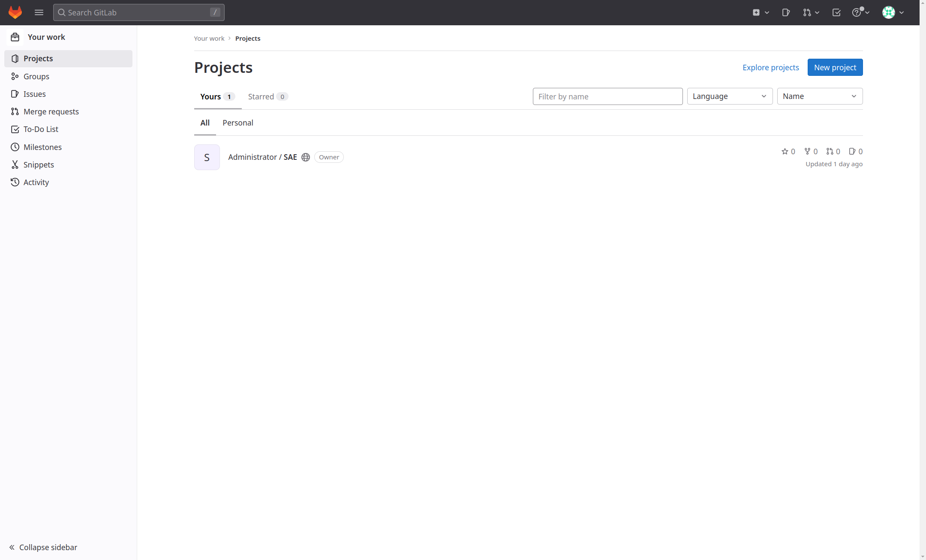This screenshot has height=560, width=926.
Task: Open the Explore projects link
Action: [x=770, y=67]
